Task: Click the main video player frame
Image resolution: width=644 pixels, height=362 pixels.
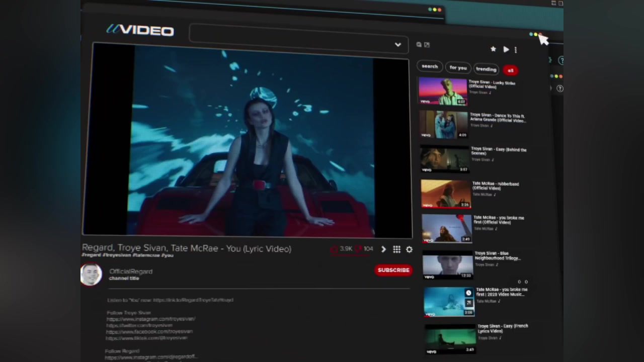Action: point(247,139)
